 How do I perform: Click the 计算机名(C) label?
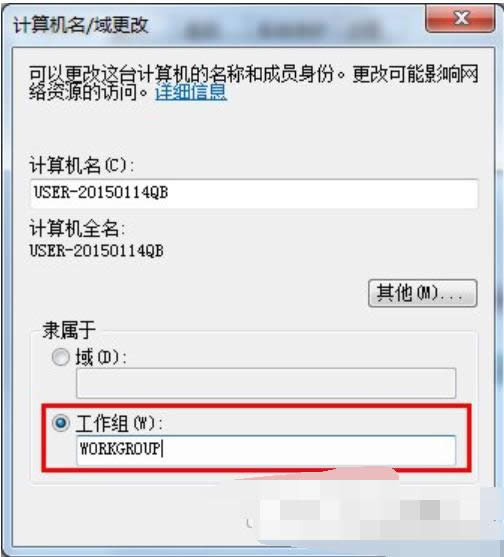tap(82, 165)
